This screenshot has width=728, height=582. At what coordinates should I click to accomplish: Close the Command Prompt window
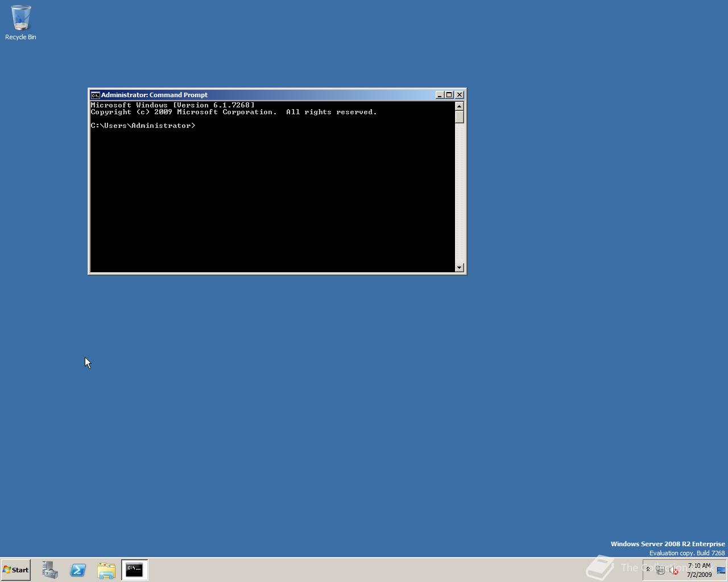[x=460, y=95]
